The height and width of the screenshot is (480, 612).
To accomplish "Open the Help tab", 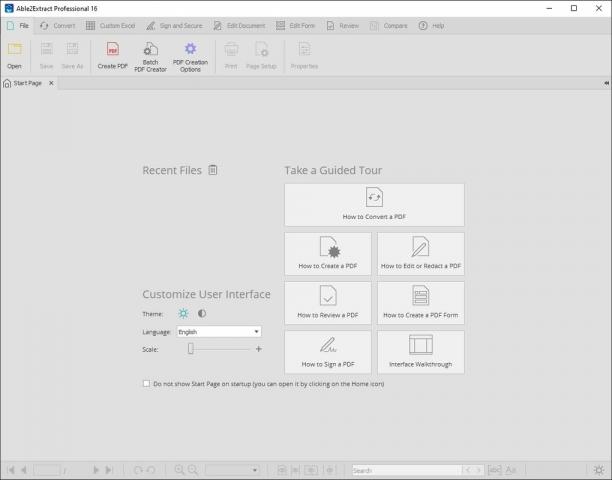I will coord(431,26).
